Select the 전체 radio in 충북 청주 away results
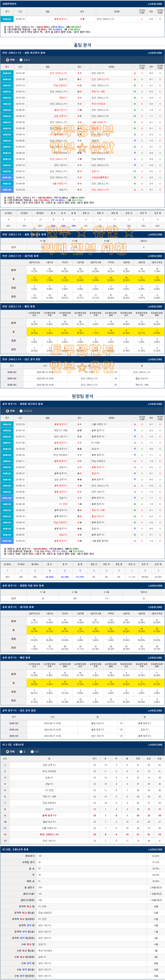165x980 pixels. point(7,411)
